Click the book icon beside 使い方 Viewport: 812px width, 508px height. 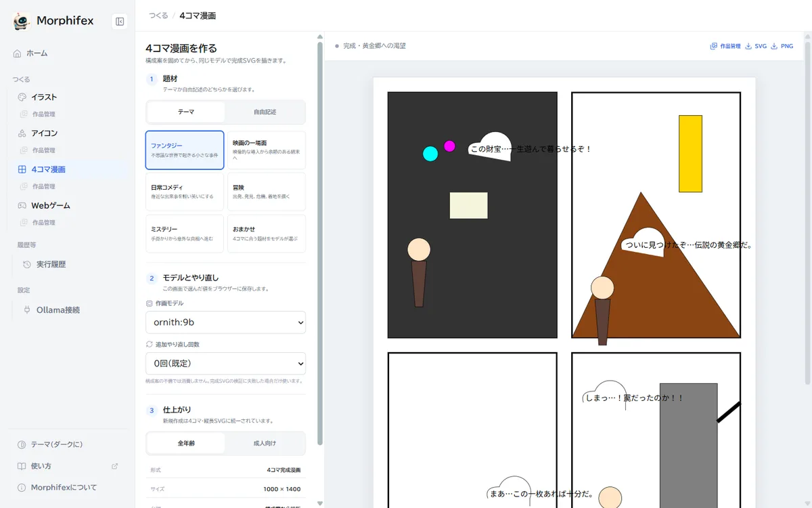tap(22, 466)
